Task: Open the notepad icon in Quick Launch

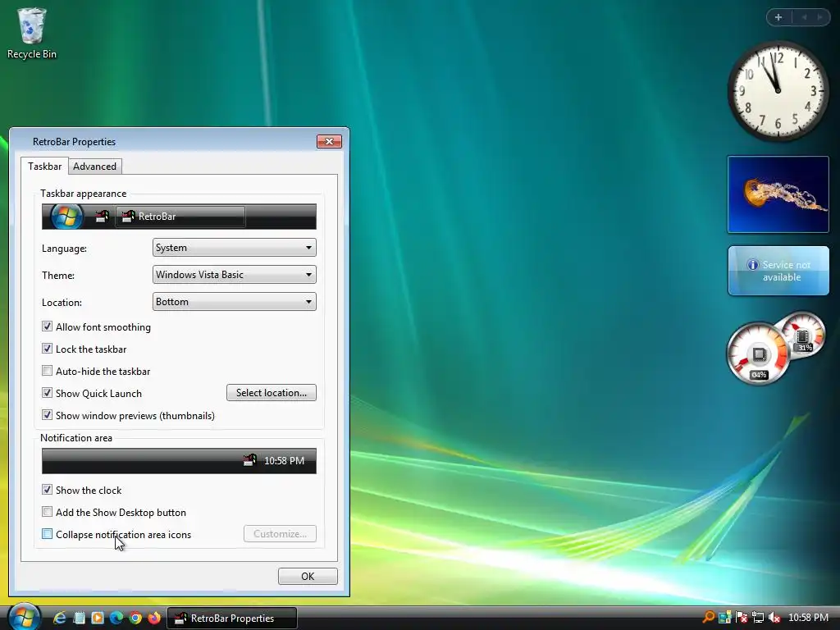Action: [79, 618]
